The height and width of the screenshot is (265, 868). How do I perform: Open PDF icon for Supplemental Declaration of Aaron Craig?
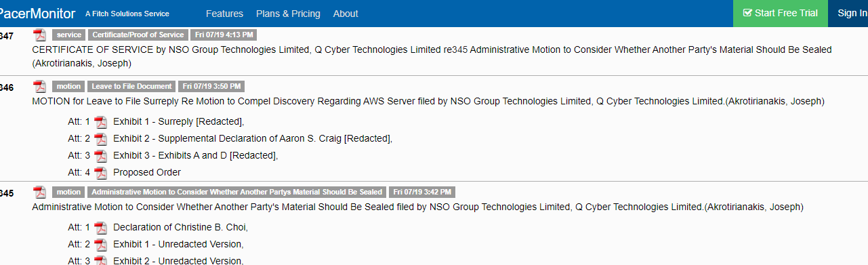(x=101, y=139)
